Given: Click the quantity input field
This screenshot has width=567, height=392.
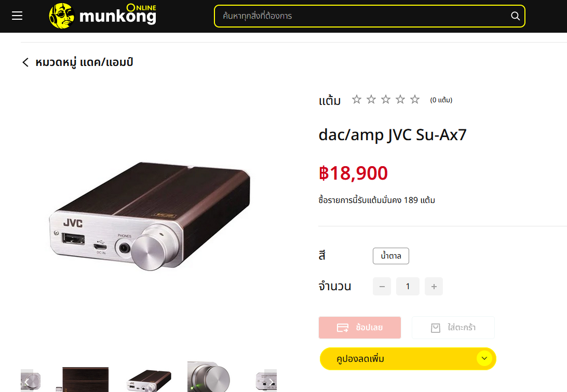Looking at the screenshot, I should pos(408,287).
